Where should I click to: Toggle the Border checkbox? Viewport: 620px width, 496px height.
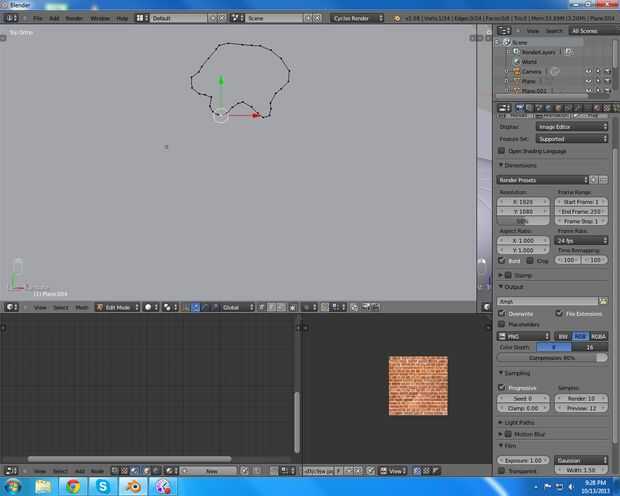(x=501, y=260)
